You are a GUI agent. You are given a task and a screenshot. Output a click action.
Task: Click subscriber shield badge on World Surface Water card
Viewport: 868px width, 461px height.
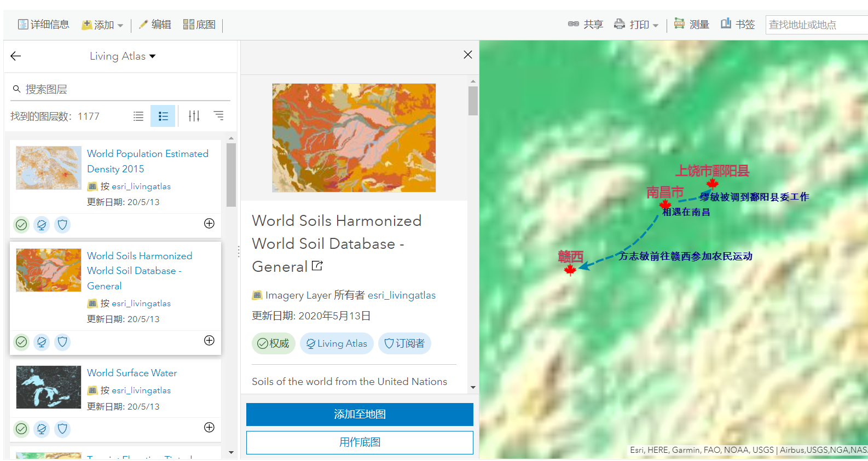(62, 429)
